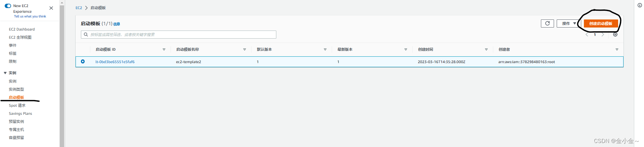The height and width of the screenshot is (147, 644).
Task: Sort by 默认版本 column arrow
Action: 325,49
